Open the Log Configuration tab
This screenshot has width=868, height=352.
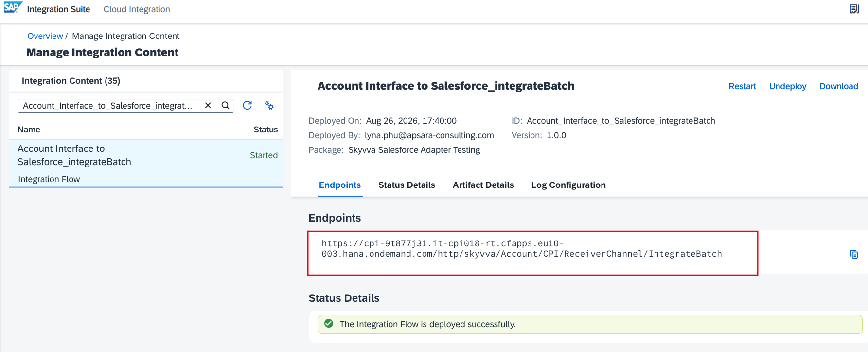click(568, 185)
